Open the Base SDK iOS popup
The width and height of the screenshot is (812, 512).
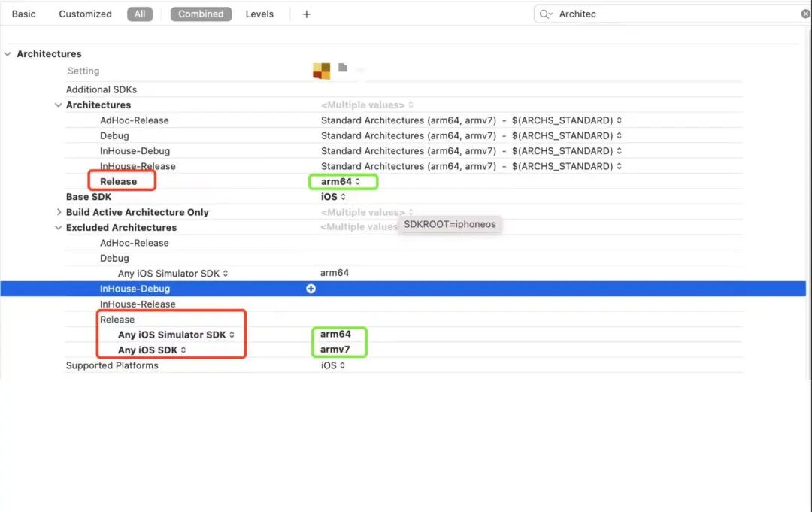click(333, 197)
